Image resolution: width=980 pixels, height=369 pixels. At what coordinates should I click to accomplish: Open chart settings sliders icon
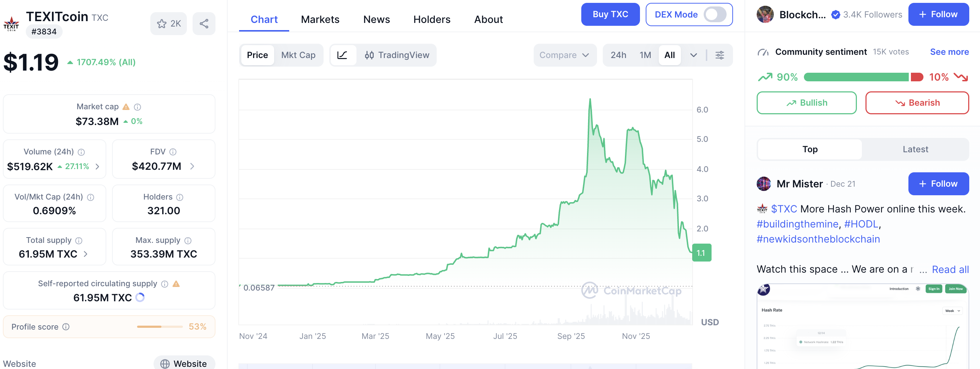719,55
